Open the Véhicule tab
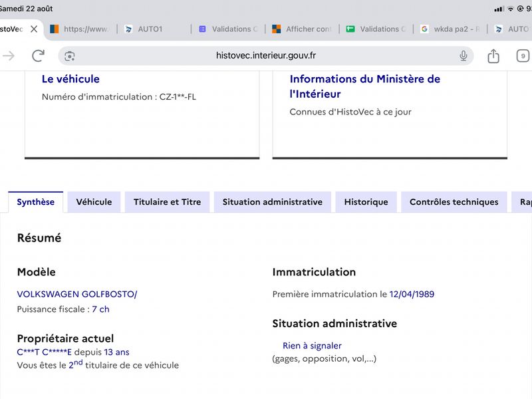This screenshot has width=532, height=399. coord(94,202)
